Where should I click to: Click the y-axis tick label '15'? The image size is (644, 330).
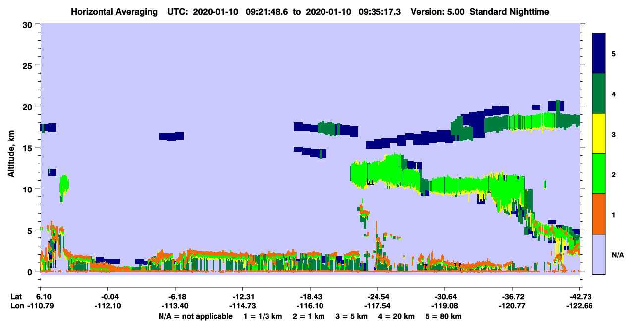click(x=29, y=148)
